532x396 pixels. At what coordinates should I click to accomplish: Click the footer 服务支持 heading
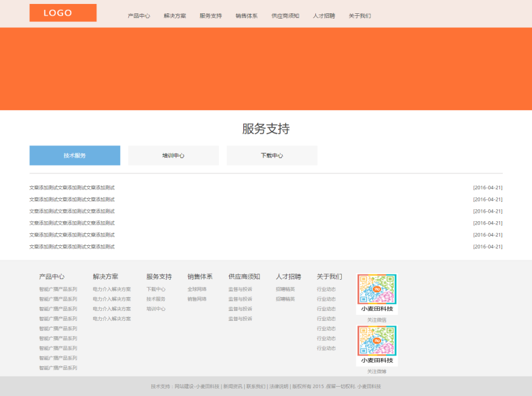click(x=159, y=276)
